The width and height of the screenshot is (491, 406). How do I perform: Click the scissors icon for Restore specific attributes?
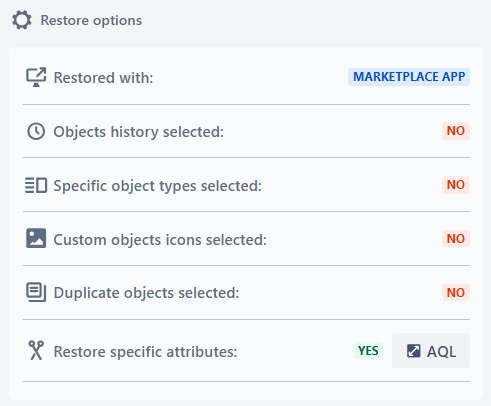(36, 350)
